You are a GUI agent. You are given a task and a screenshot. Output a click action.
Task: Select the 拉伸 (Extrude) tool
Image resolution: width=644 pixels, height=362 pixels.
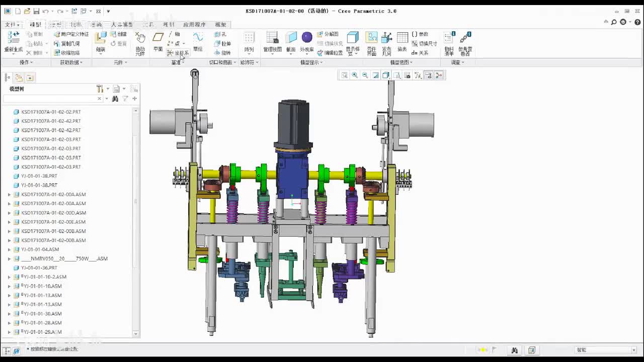click(x=222, y=44)
